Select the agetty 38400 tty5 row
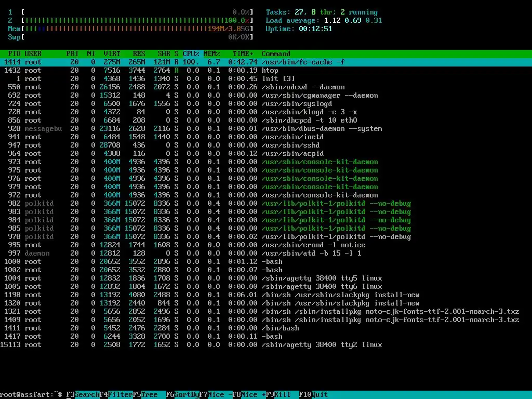 coord(266,278)
